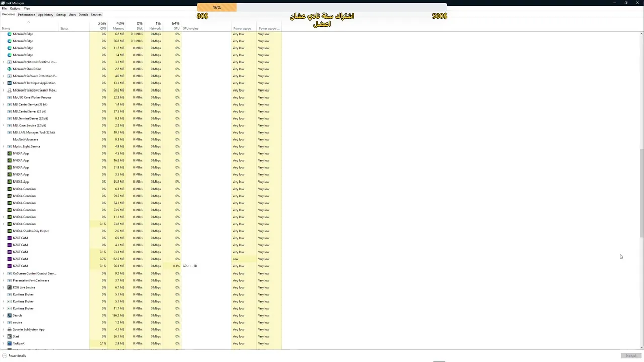
Task: Click the Microsoft Text Input Application icon
Action: (9, 83)
